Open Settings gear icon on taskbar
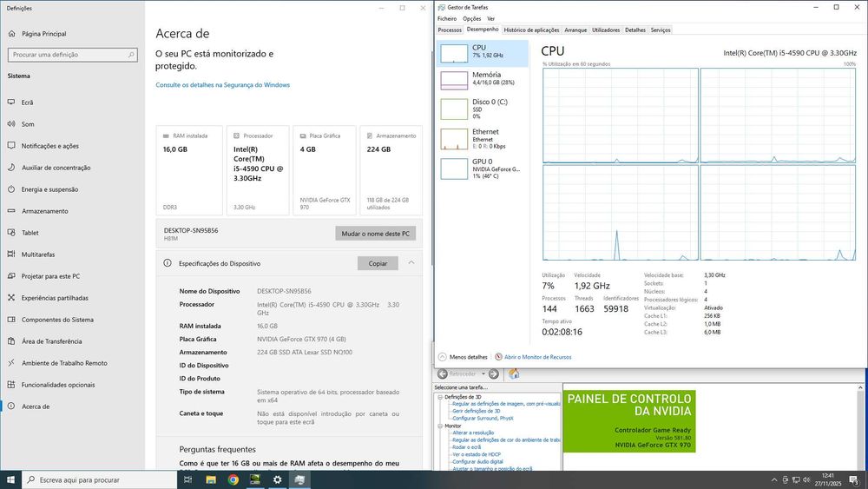The width and height of the screenshot is (868, 489). (278, 479)
